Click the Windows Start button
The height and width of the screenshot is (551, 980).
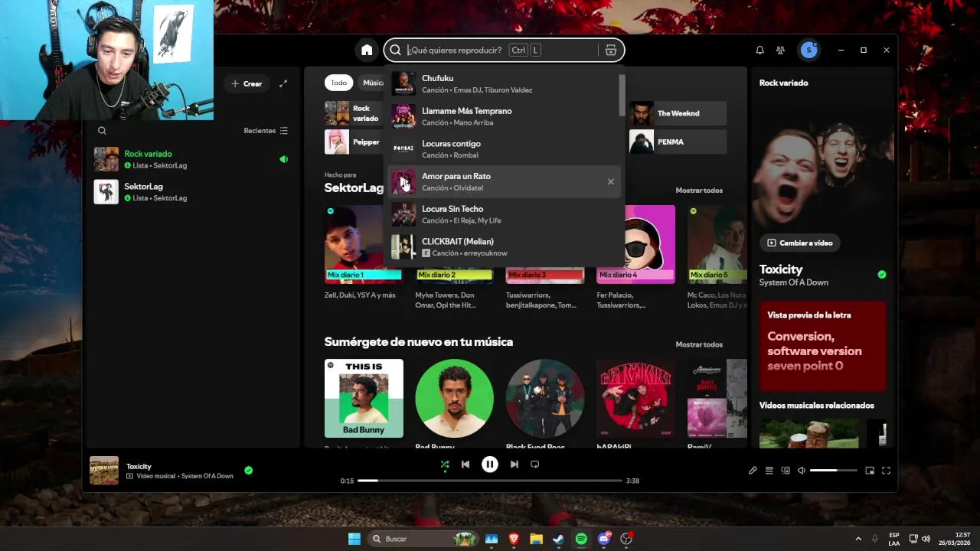pyautogui.click(x=354, y=539)
